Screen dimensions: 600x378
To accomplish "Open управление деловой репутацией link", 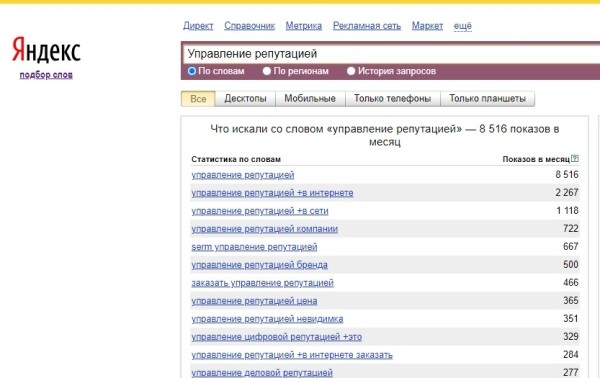I will click(x=262, y=373).
